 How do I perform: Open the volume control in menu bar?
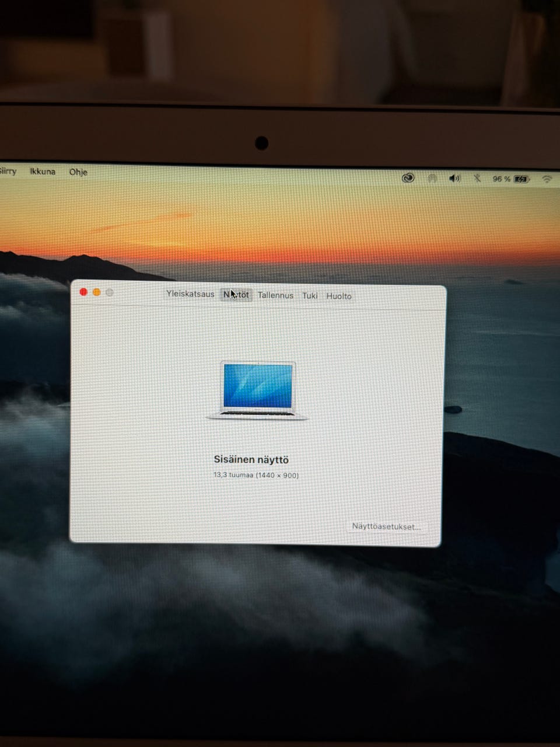coord(454,179)
